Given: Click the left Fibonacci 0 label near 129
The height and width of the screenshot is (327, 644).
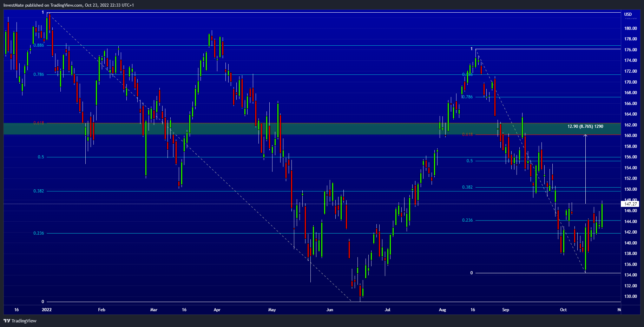Looking at the screenshot, I should pos(43,302).
